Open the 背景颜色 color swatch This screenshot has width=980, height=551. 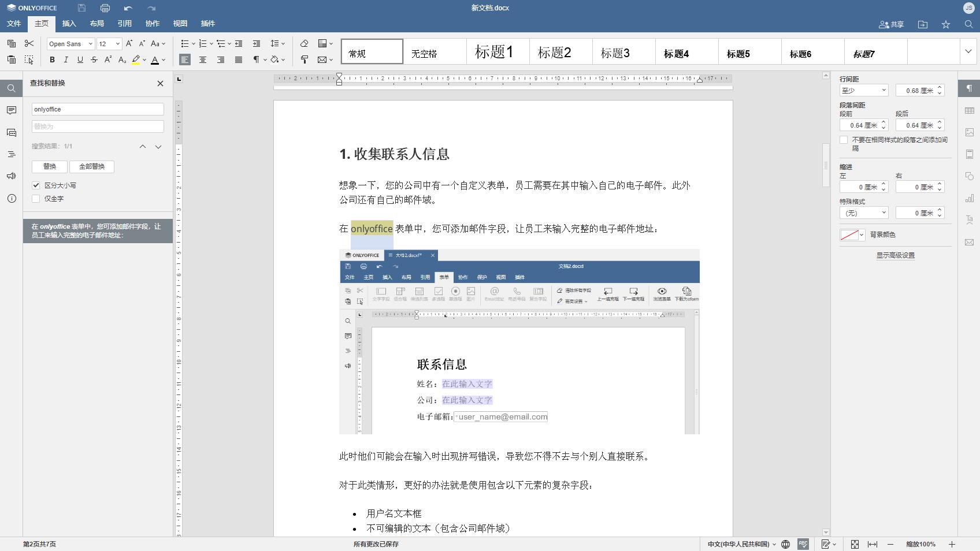click(849, 234)
